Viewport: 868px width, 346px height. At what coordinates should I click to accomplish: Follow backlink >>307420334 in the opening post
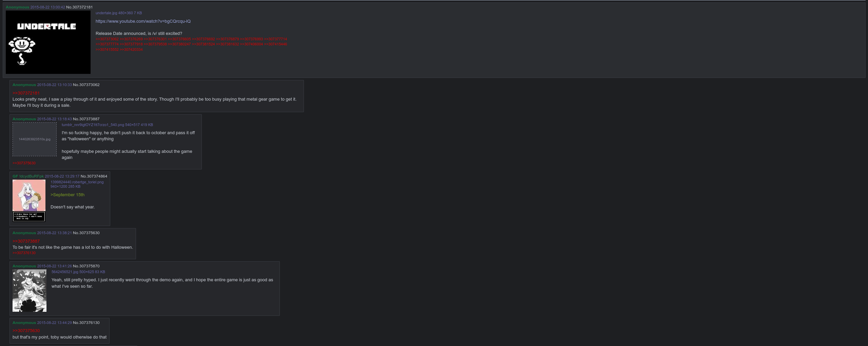coord(131,49)
